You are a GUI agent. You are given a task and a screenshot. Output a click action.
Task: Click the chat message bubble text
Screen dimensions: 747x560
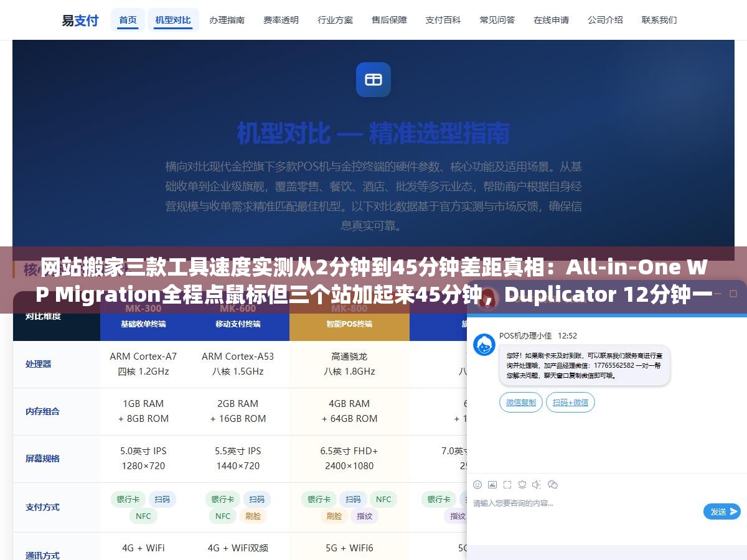tap(585, 365)
